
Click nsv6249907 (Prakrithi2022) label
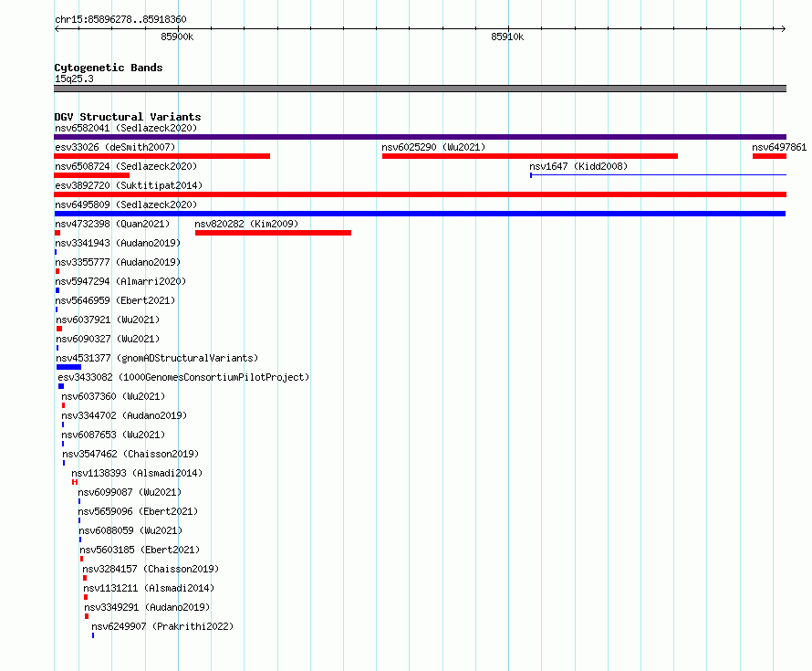click(x=162, y=626)
